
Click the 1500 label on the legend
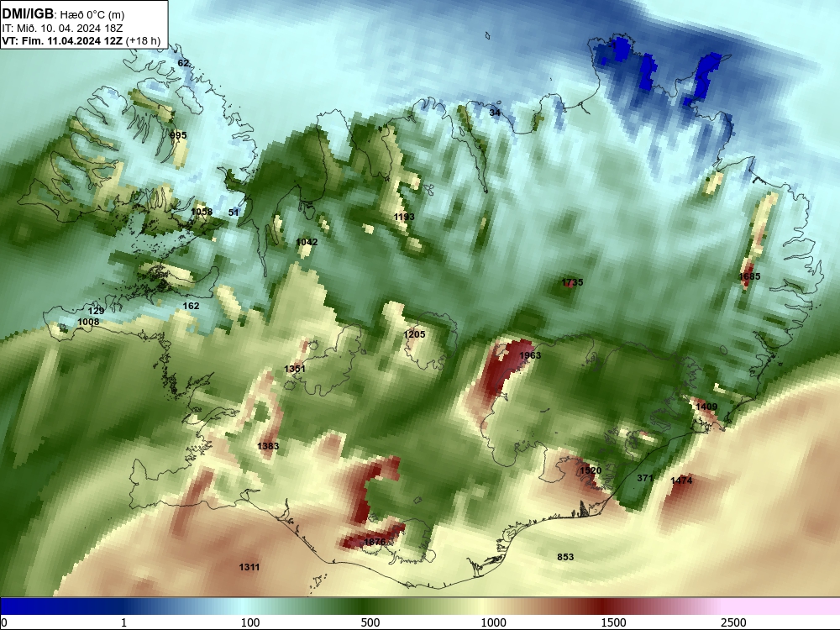pyautogui.click(x=613, y=622)
